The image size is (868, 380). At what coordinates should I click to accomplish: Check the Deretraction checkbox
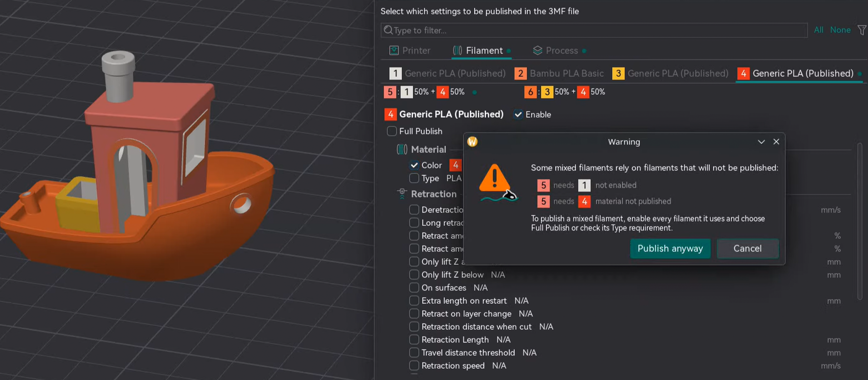[414, 210]
